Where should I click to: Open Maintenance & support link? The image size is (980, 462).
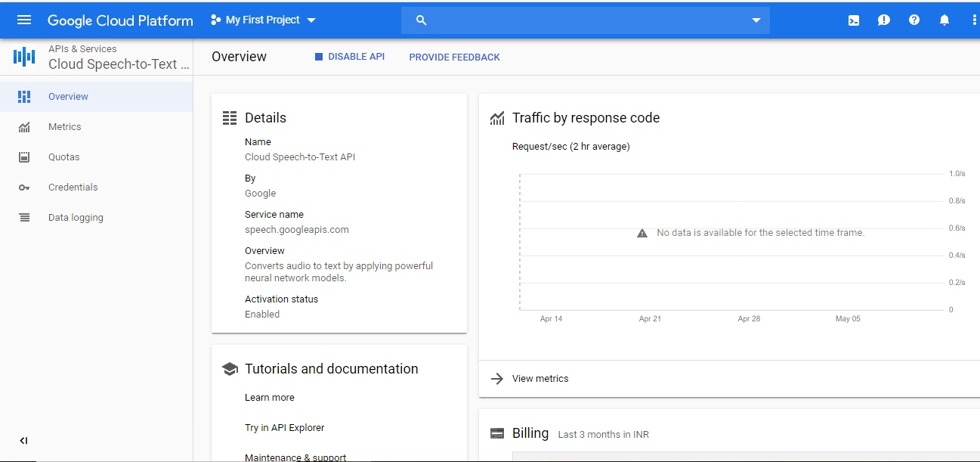(295, 457)
